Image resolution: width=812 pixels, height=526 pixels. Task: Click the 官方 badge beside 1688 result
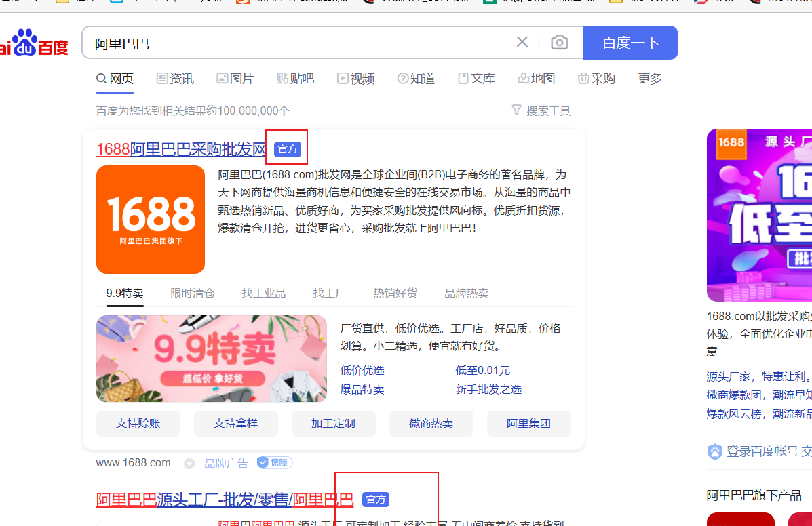[288, 150]
